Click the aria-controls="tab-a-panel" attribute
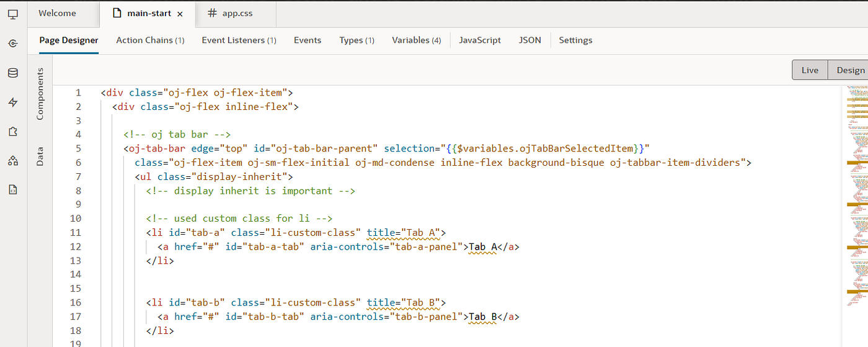Image resolution: width=868 pixels, height=347 pixels. 386,246
